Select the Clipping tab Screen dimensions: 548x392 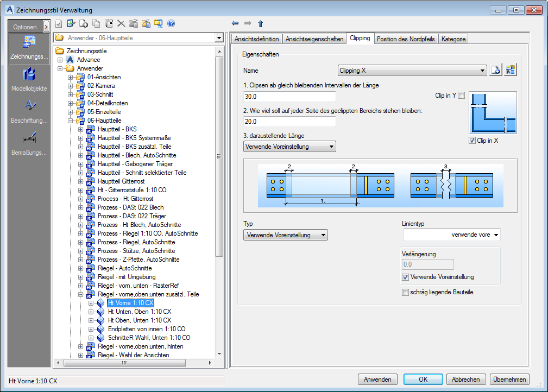click(x=360, y=38)
